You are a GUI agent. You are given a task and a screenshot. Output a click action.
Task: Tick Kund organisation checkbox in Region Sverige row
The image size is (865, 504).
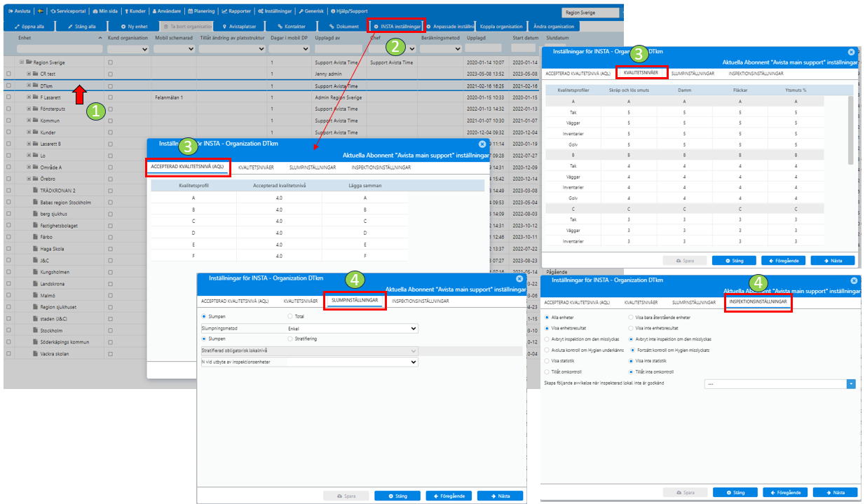(111, 62)
